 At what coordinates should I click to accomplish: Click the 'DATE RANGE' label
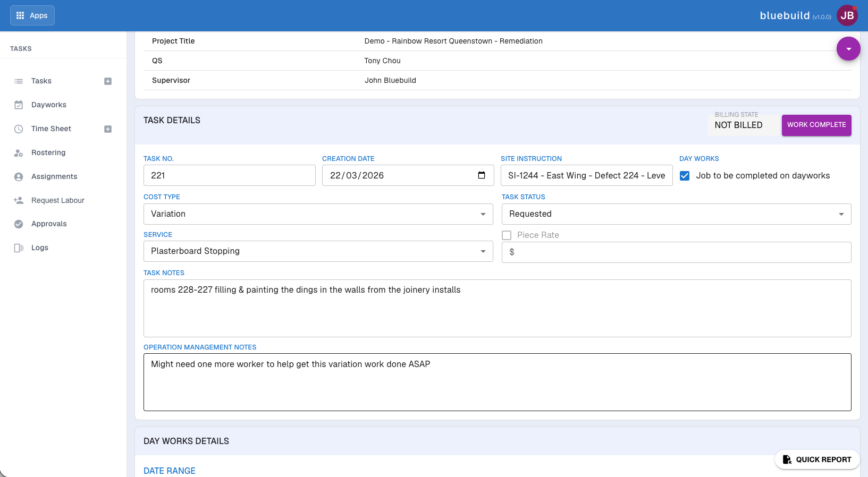coord(170,471)
